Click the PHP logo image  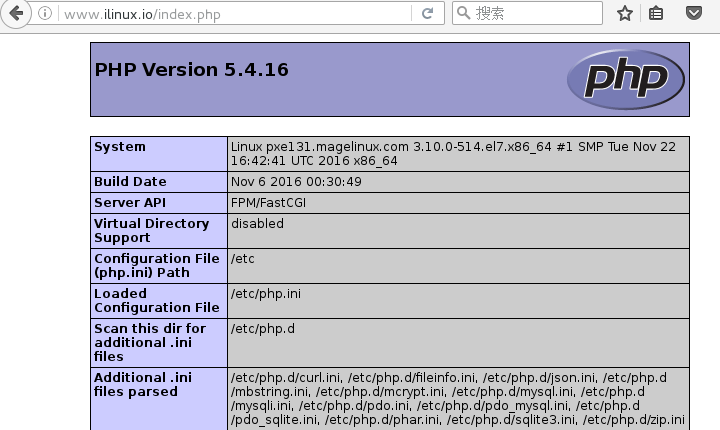point(625,79)
